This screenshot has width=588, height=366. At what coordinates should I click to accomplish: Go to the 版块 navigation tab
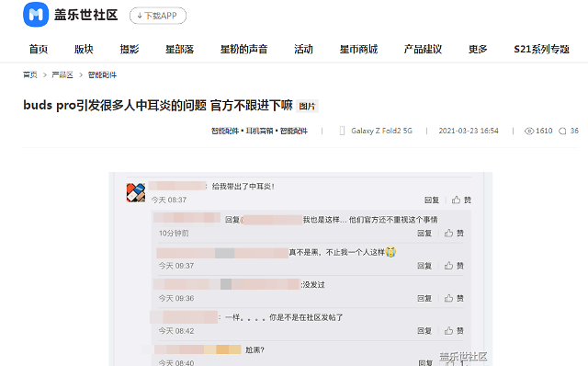click(x=84, y=49)
